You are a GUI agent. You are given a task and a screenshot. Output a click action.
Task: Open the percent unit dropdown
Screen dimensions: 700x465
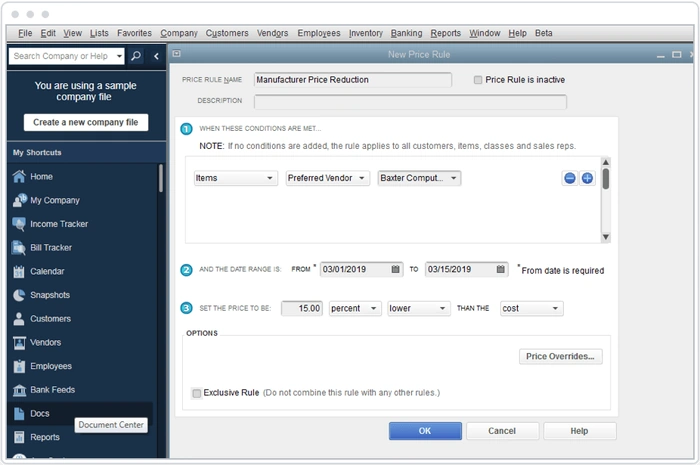click(x=354, y=309)
